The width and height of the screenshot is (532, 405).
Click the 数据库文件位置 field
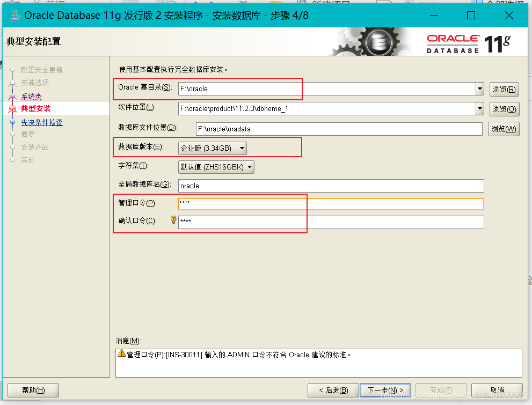click(x=339, y=129)
